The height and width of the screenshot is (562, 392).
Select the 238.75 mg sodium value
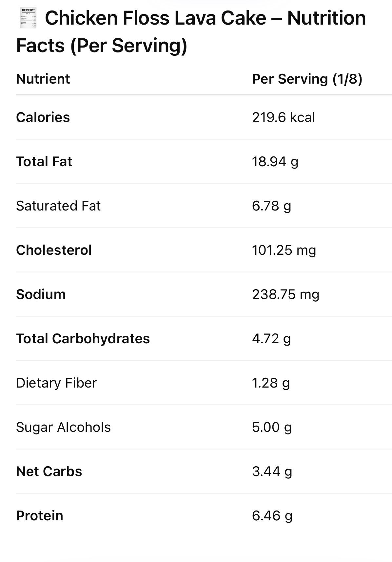(x=285, y=294)
